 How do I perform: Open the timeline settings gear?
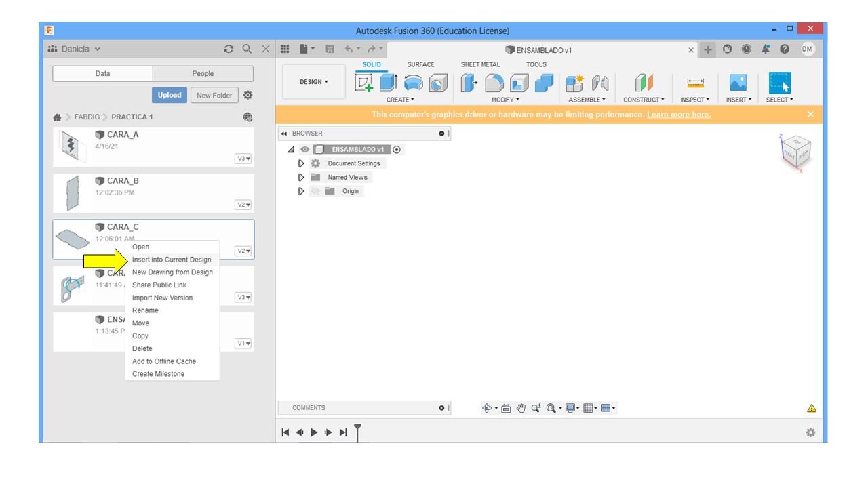810,432
